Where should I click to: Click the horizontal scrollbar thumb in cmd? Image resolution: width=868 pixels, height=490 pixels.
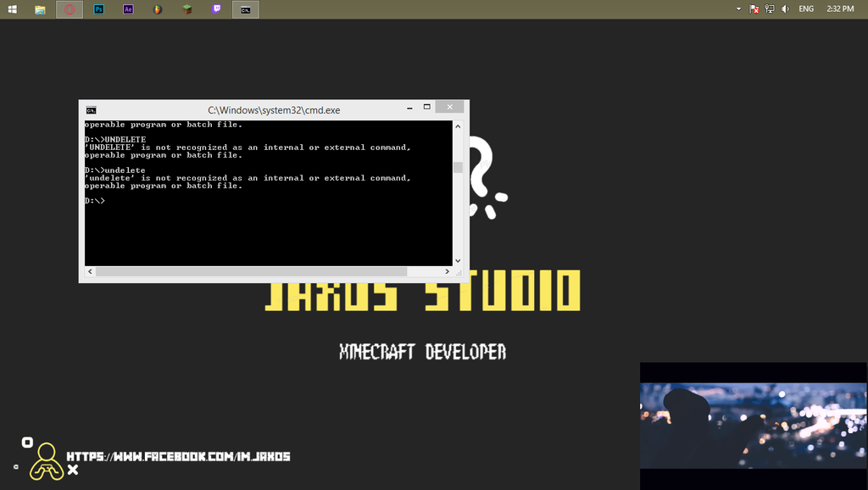(251, 271)
